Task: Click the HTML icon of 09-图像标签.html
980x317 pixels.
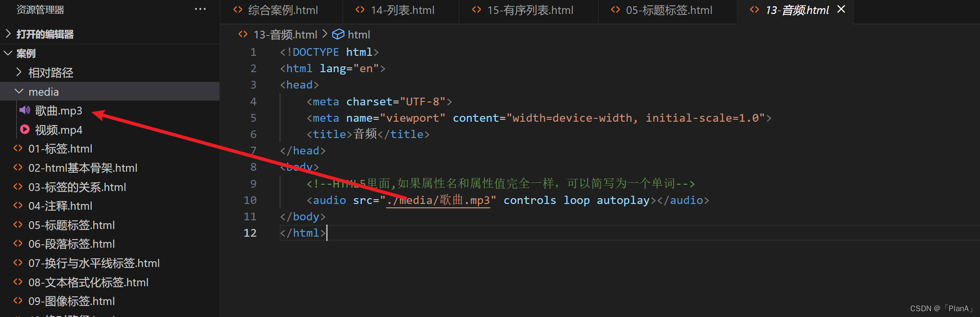Action: [18, 301]
